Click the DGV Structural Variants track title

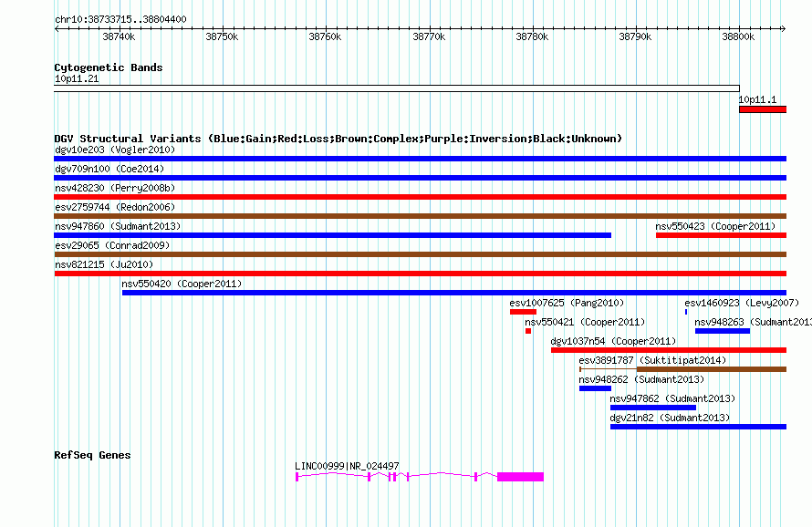[338, 139]
